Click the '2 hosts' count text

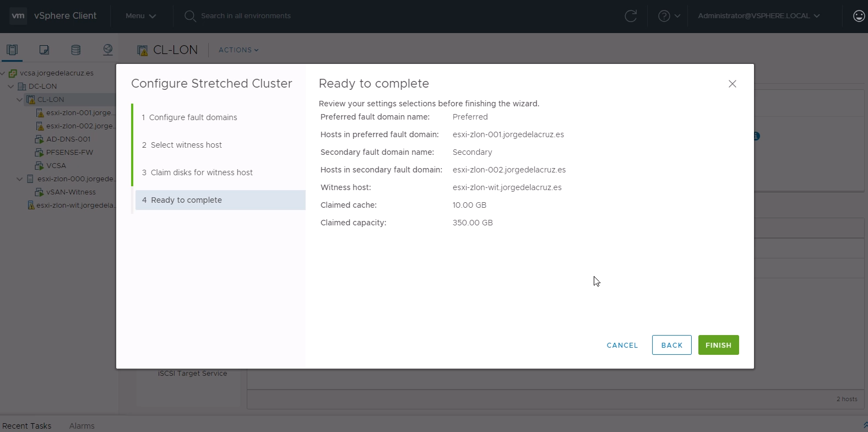click(x=847, y=399)
